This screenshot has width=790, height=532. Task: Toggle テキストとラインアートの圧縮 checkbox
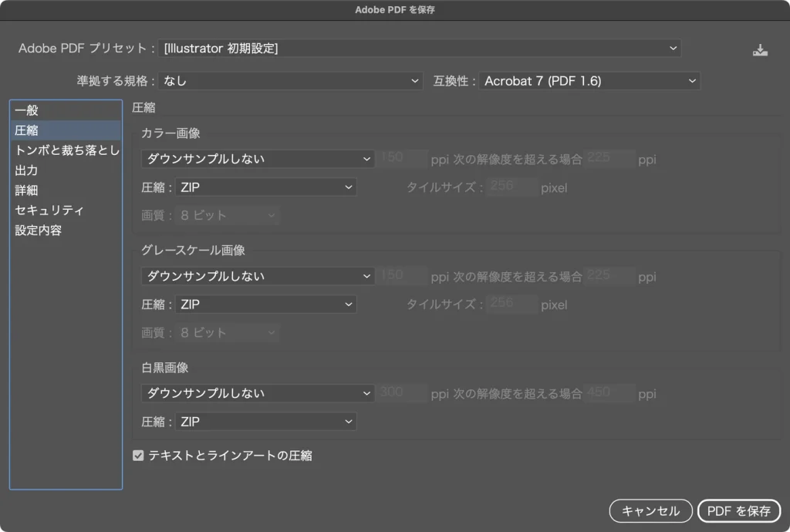point(138,456)
